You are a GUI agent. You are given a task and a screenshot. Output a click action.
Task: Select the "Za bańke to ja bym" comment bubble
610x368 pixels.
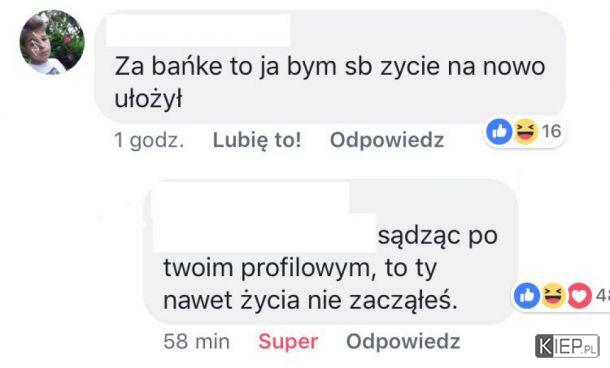(330, 67)
